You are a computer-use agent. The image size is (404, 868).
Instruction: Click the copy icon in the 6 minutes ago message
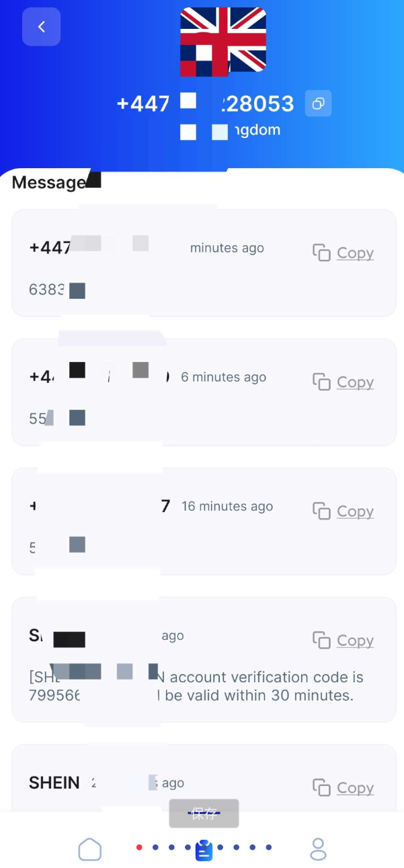pyautogui.click(x=321, y=382)
